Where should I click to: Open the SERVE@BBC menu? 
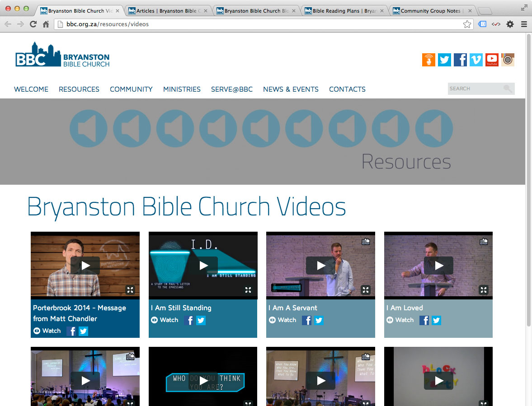coord(232,89)
